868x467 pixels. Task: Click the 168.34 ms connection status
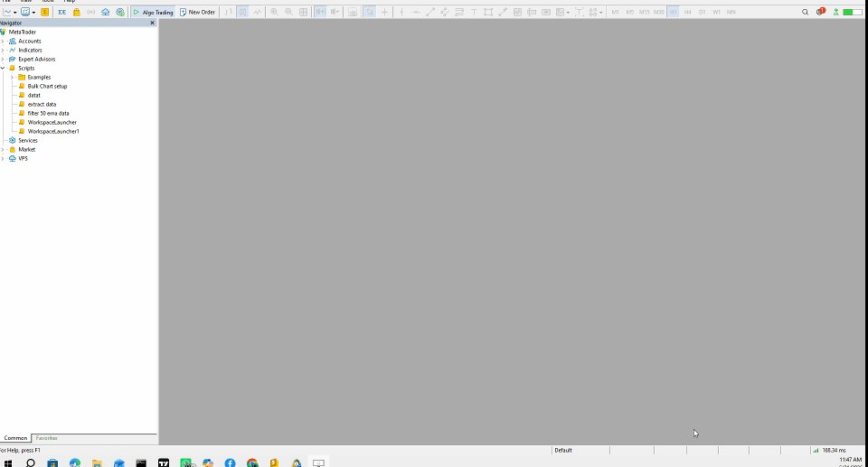(829, 451)
